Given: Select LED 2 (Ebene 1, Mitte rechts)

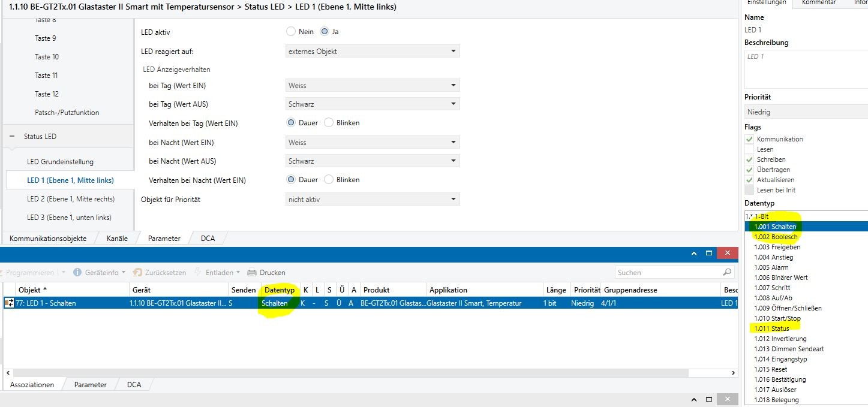Looking at the screenshot, I should tap(71, 198).
